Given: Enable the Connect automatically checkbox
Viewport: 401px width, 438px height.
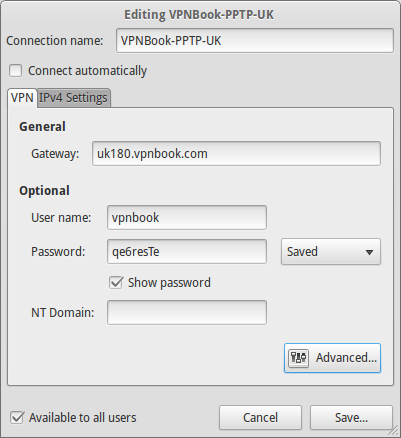Looking at the screenshot, I should click(16, 71).
